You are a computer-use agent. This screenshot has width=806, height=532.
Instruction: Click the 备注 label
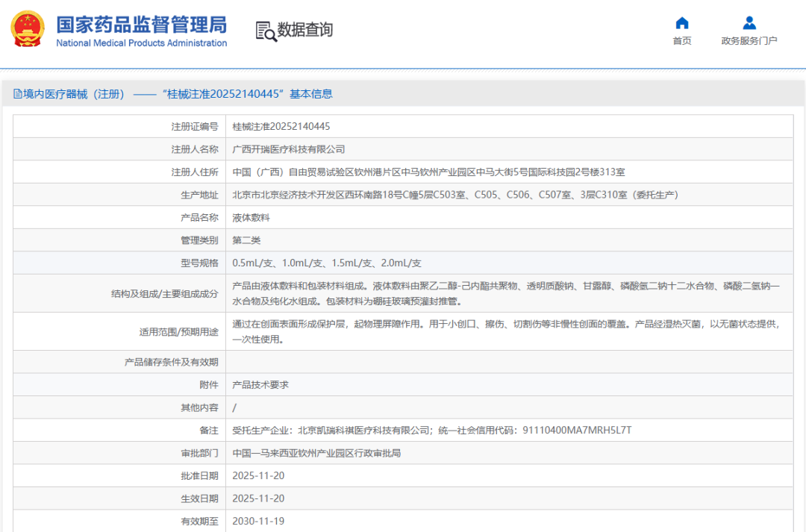point(209,431)
